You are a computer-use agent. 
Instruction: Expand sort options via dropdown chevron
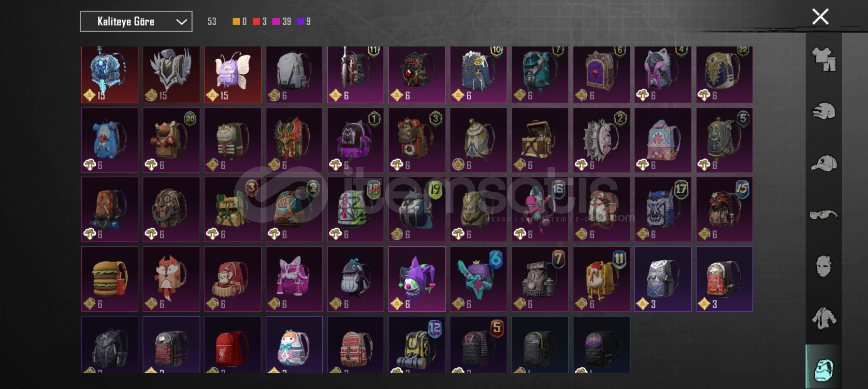point(181,22)
